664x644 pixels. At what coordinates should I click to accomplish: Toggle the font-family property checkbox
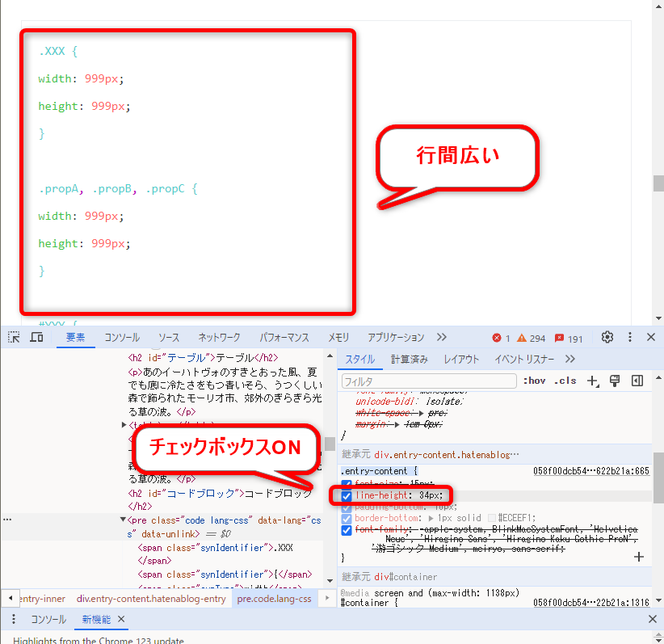coord(347,530)
